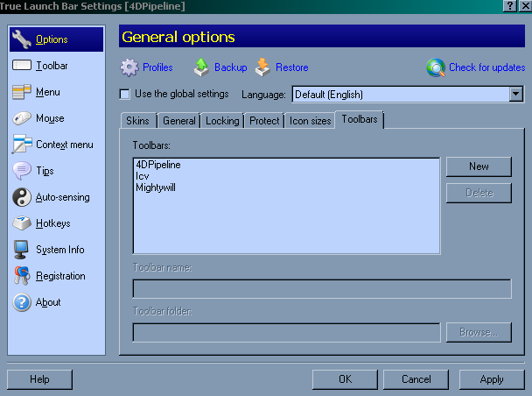
Task: Open the System Info section label
Action: coord(60,250)
